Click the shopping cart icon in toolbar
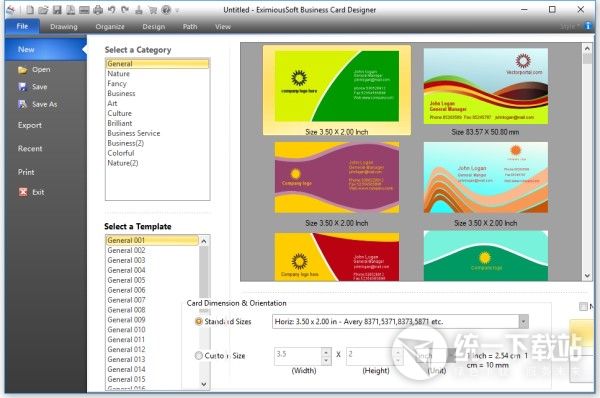 (153, 10)
